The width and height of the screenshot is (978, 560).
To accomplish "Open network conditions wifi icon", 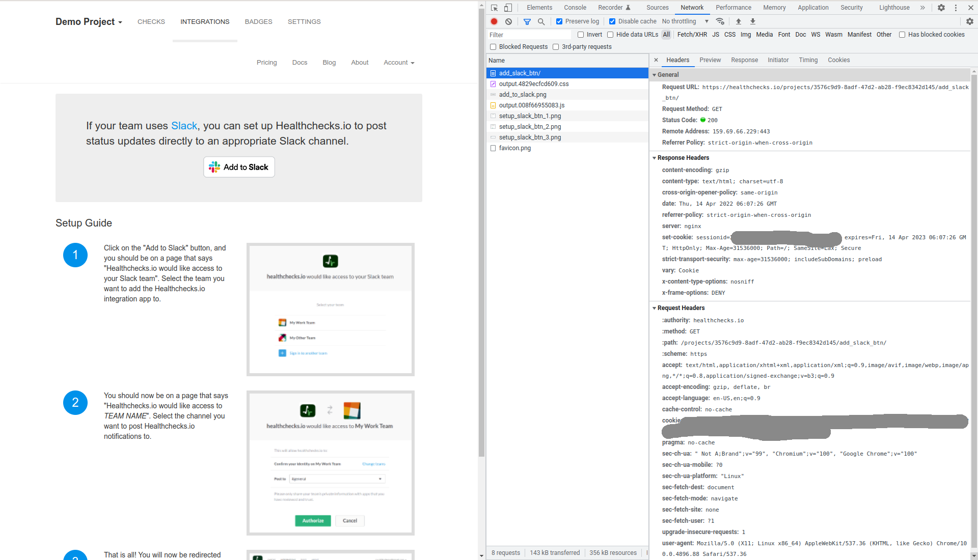I will click(x=720, y=21).
